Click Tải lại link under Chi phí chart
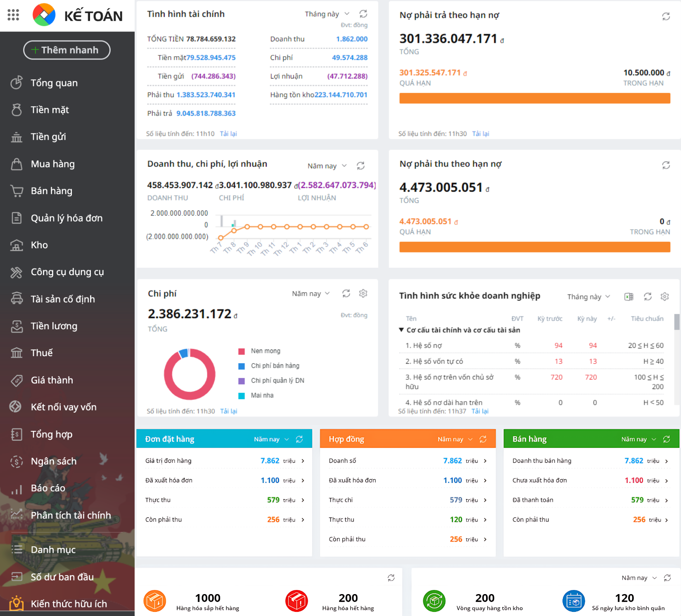The height and width of the screenshot is (616, 681). click(228, 411)
